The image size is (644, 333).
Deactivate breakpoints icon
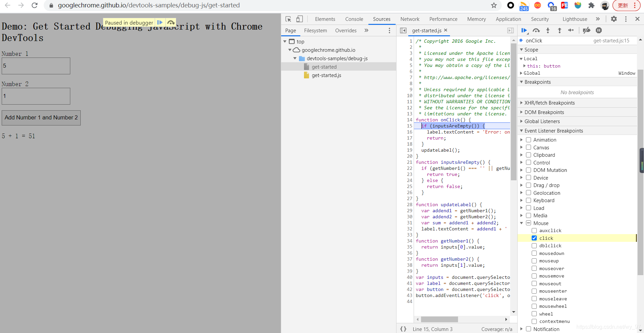(586, 30)
